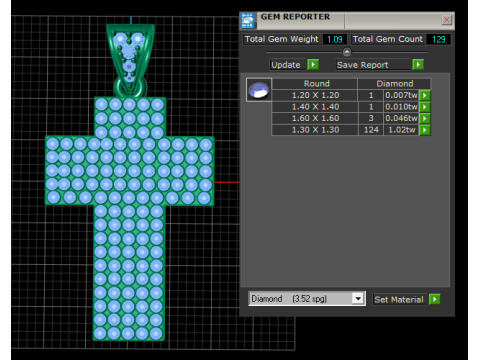Click the count cell showing 124
Viewport: 480px width, 360px height.
coord(371,130)
